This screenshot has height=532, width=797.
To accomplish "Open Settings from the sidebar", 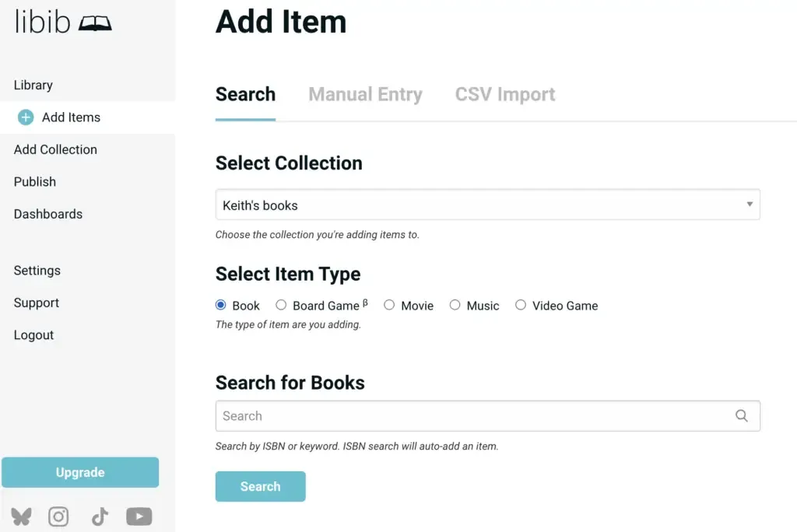I will (37, 271).
